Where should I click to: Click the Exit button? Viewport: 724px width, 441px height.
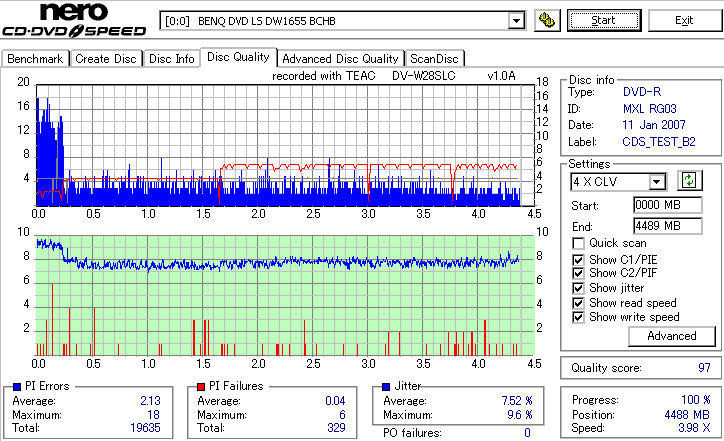click(684, 20)
